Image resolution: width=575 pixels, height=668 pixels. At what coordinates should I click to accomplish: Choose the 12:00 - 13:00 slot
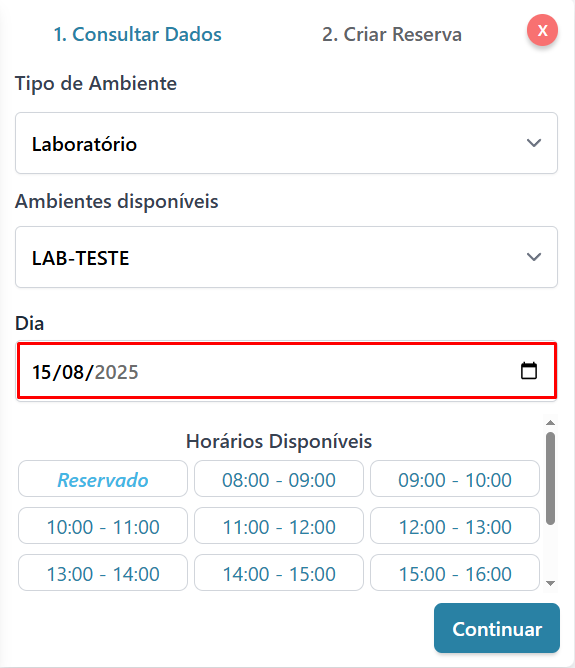455,526
